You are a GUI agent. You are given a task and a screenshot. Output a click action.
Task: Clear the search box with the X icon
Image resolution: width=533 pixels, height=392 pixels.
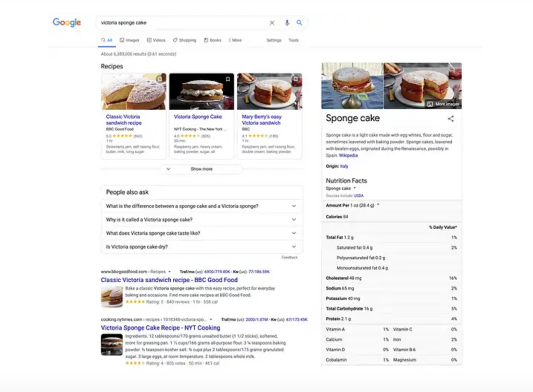272,23
